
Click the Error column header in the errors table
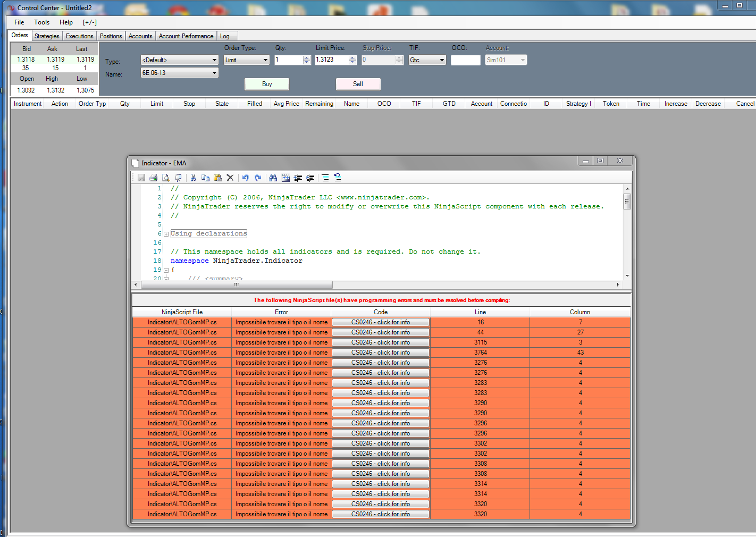pyautogui.click(x=281, y=312)
